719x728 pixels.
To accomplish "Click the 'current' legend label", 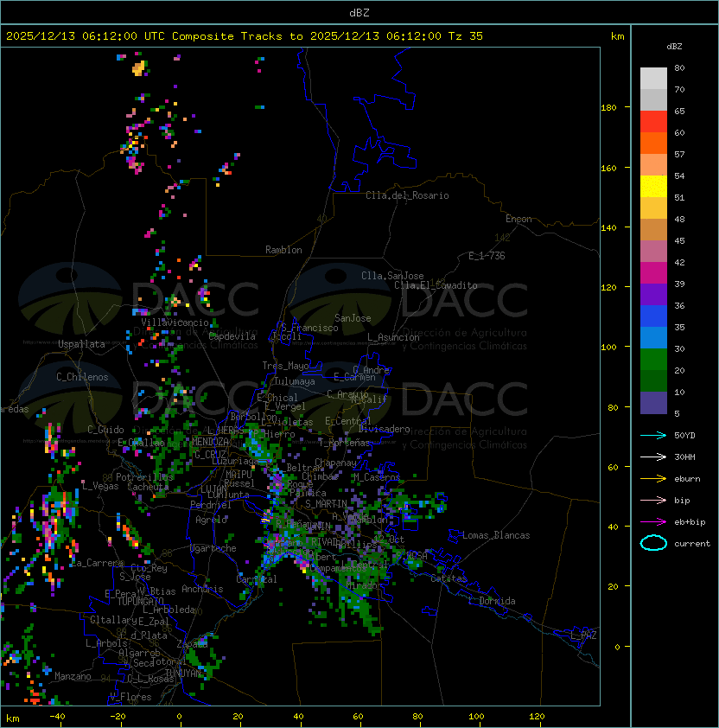I will click(x=692, y=544).
